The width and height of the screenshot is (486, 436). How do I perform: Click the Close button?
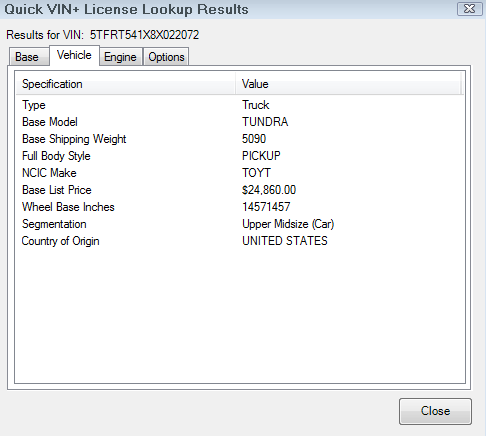coord(435,411)
